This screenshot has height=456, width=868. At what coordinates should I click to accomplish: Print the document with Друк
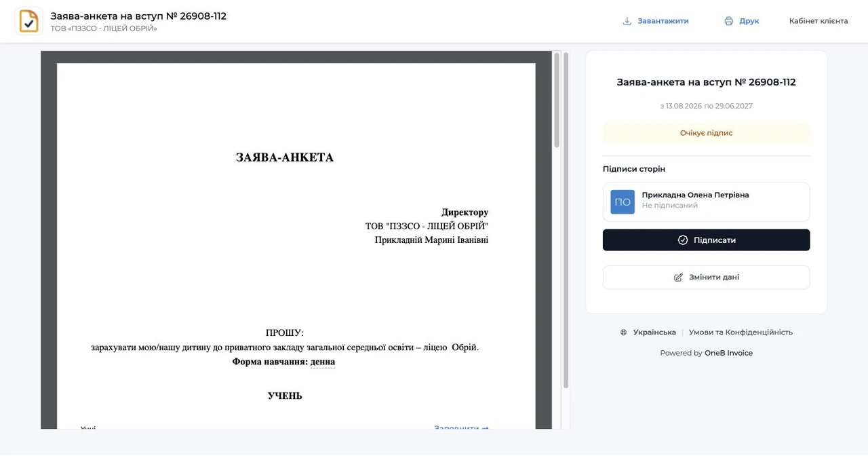pyautogui.click(x=742, y=21)
